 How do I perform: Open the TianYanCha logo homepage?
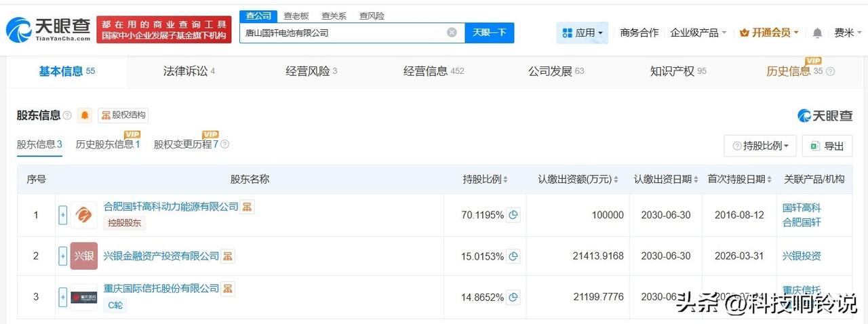(48, 29)
